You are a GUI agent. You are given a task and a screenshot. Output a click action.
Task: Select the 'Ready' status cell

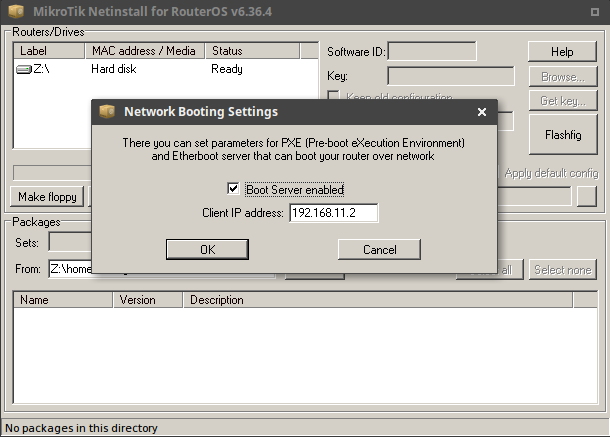coord(227,69)
